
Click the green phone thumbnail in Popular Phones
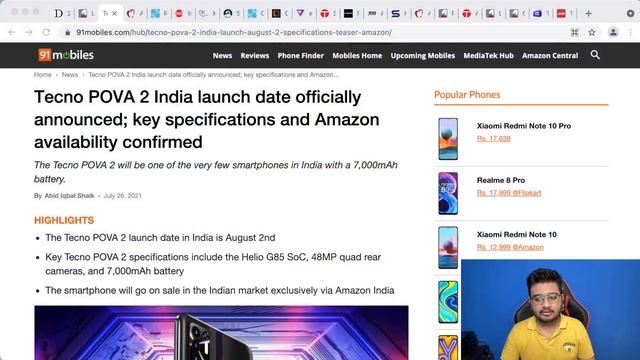tap(448, 302)
